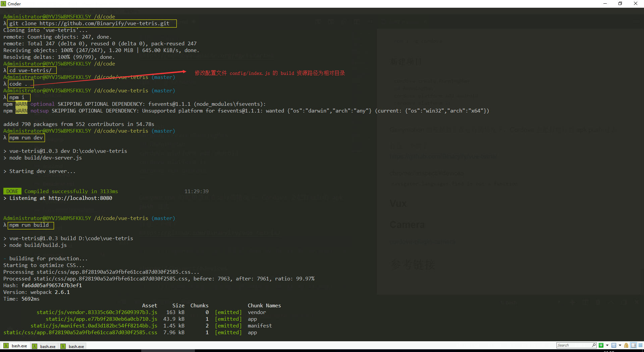Click 'Version: webpack 2.6.1' line
This screenshot has width=644, height=352.
[x=37, y=292]
